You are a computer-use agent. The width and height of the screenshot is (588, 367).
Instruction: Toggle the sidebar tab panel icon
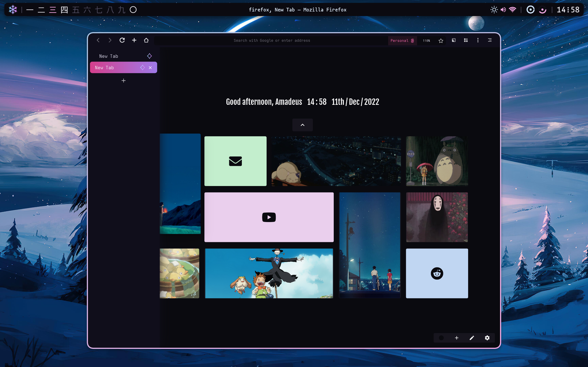(454, 40)
